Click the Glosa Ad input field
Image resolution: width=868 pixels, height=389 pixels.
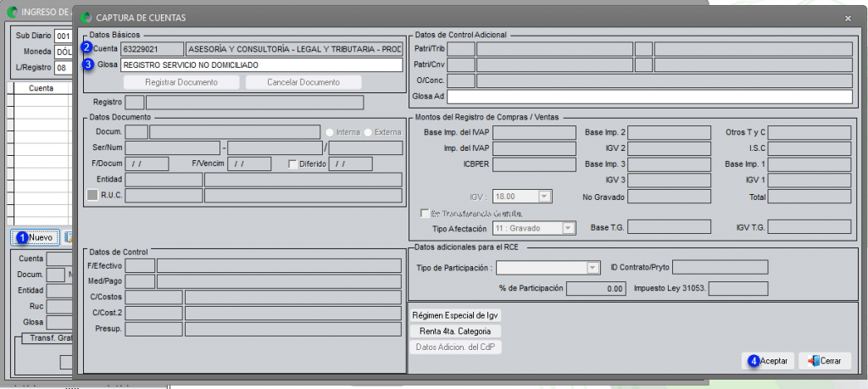click(x=649, y=97)
